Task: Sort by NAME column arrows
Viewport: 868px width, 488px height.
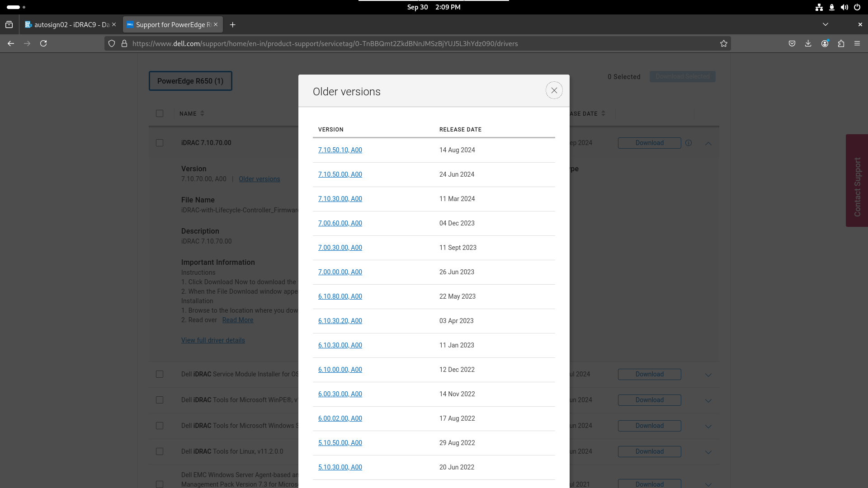Action: pyautogui.click(x=202, y=113)
